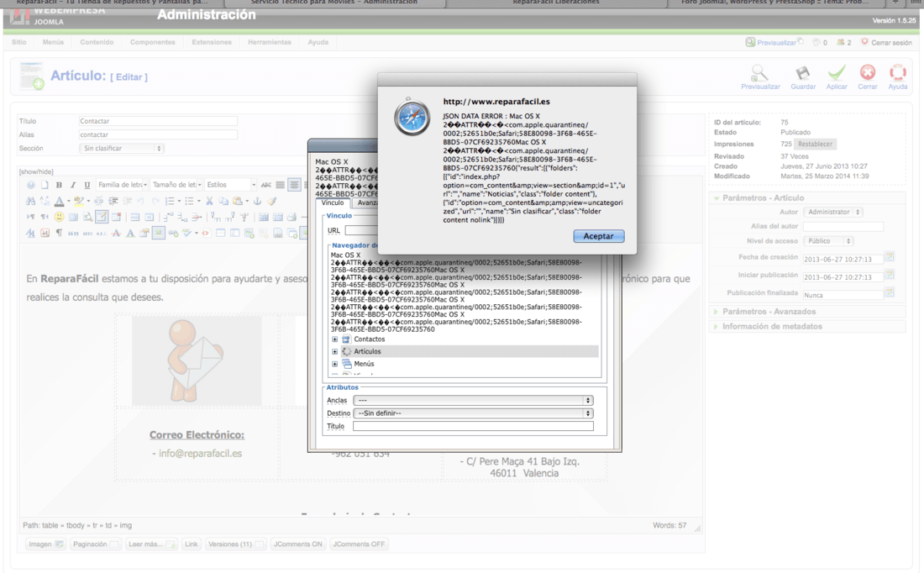Click the printer icon in editor toolbar

[291, 217]
